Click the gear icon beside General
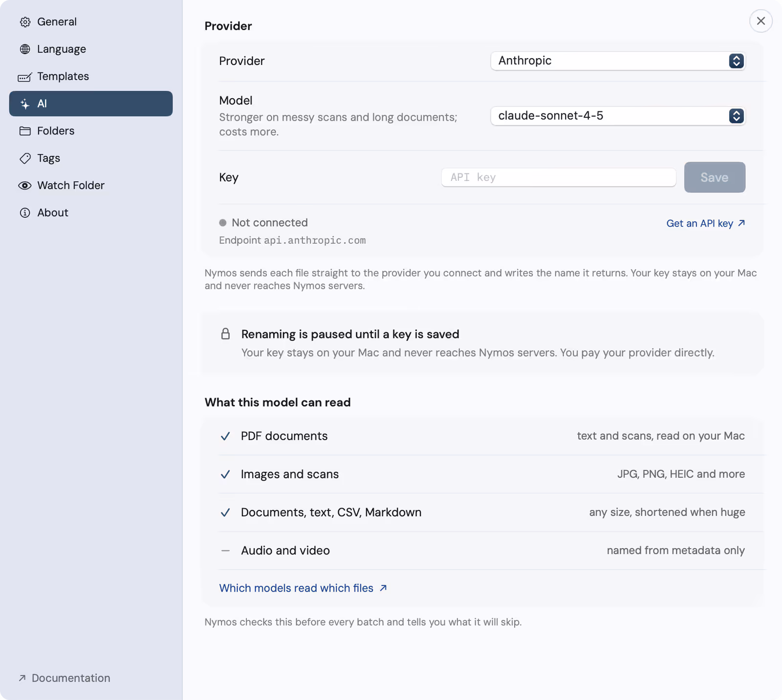The image size is (782, 700). [25, 22]
